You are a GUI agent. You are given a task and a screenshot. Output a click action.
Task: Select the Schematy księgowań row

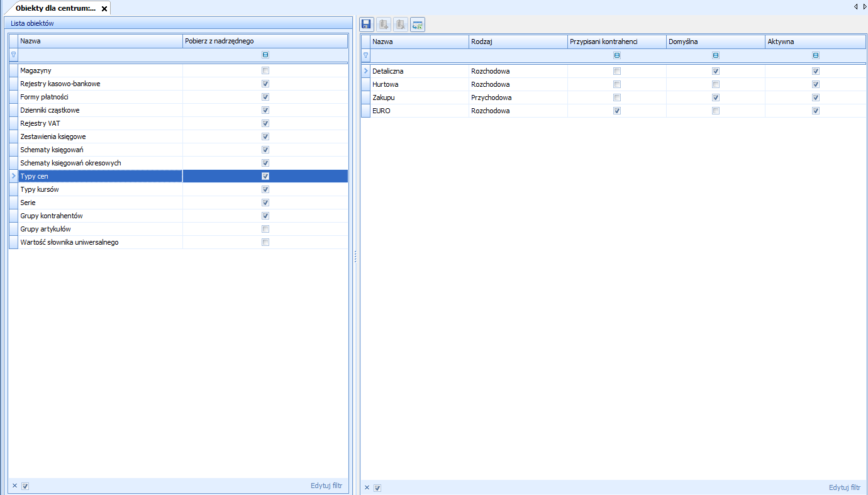[178, 150]
